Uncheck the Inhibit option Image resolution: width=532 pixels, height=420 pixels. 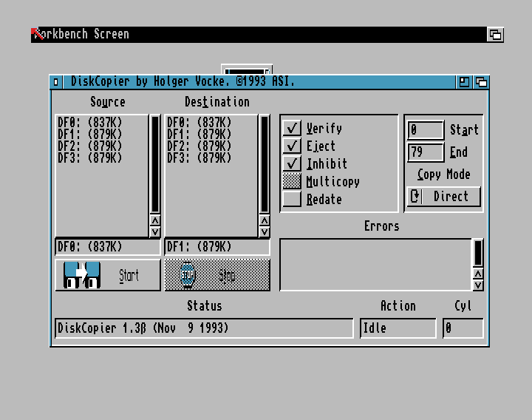[293, 164]
